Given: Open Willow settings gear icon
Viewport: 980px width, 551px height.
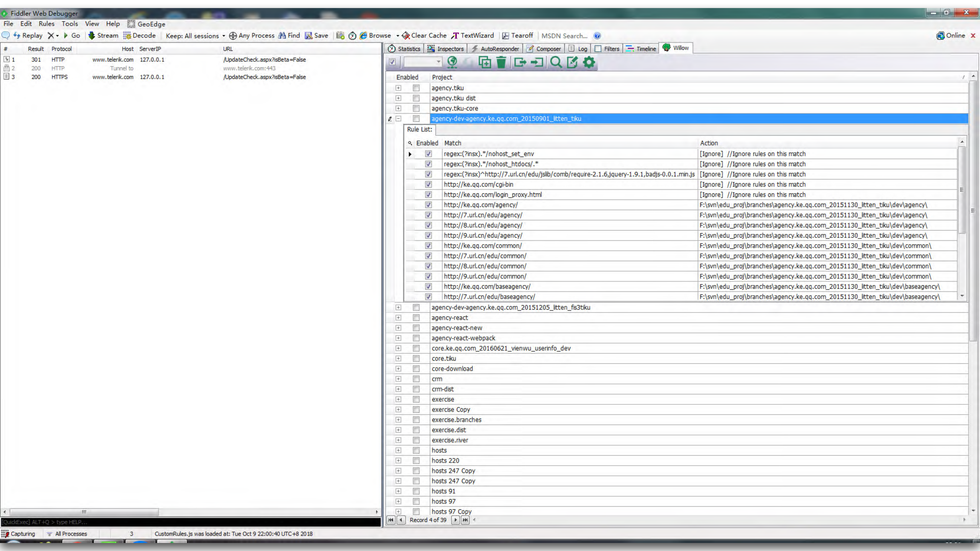Looking at the screenshot, I should point(588,62).
